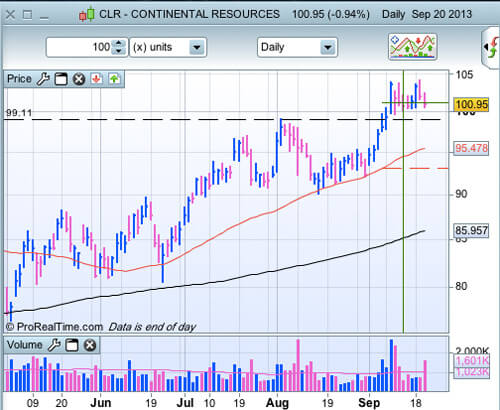Screen dimensions: 500x410
Task: Maximize the Volume panel window icon
Action: [72, 345]
